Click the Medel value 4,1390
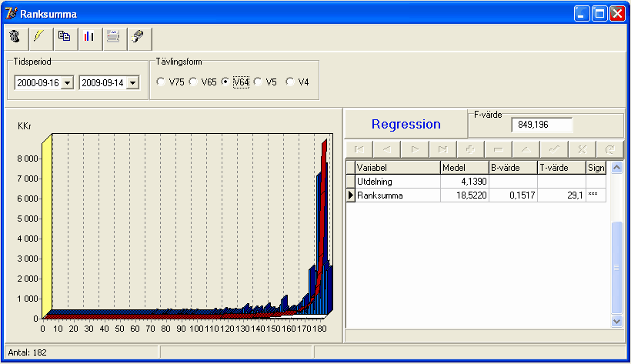 tap(465, 181)
